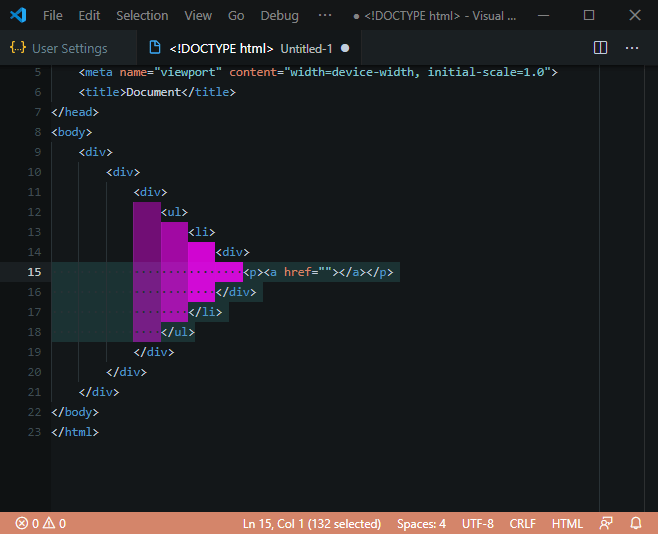Click the </li> closing tag on line 17
Screen dimensions: 658x534
205,312
